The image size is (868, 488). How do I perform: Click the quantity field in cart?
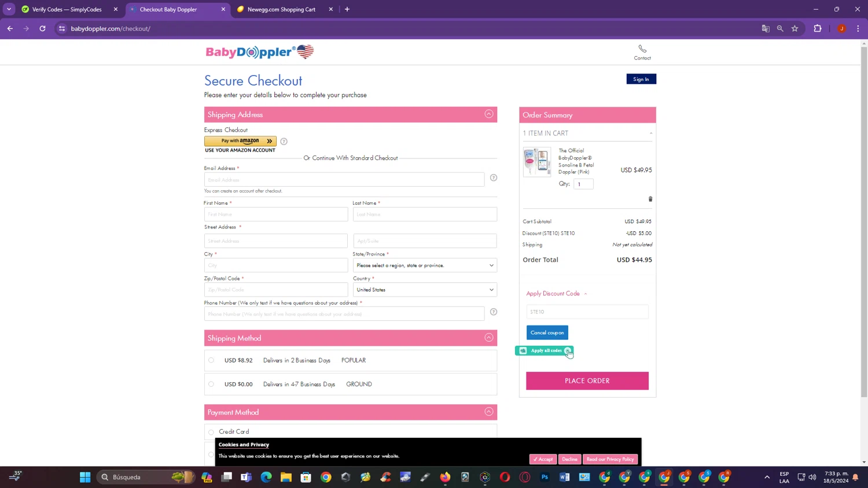coord(583,184)
